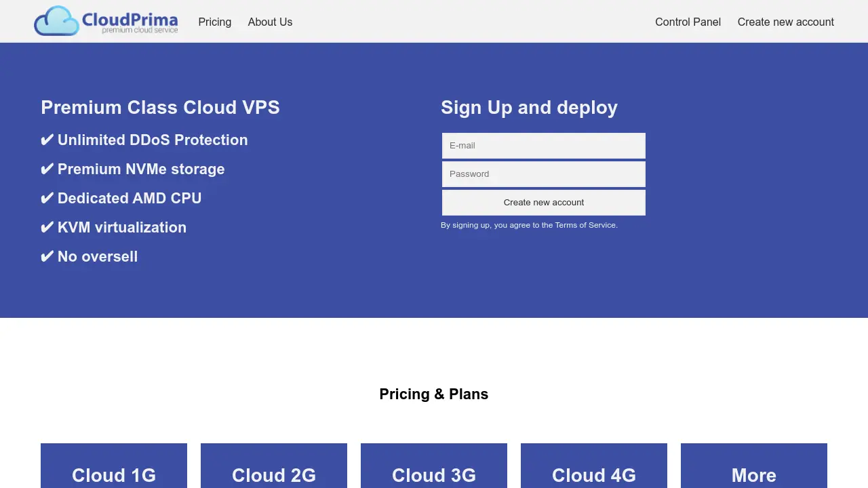Open the About Us page
This screenshot has width=868, height=488.
point(270,22)
